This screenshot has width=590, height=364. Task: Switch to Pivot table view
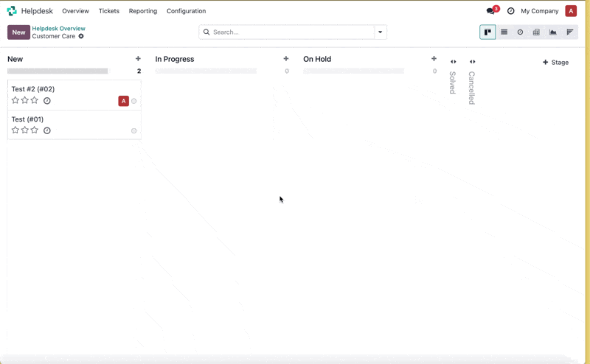(536, 32)
